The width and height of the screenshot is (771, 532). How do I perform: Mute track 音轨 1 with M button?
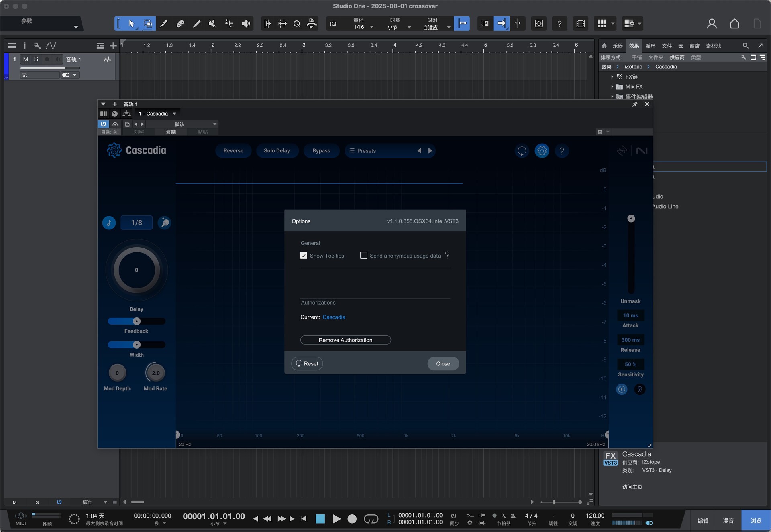(x=25, y=59)
